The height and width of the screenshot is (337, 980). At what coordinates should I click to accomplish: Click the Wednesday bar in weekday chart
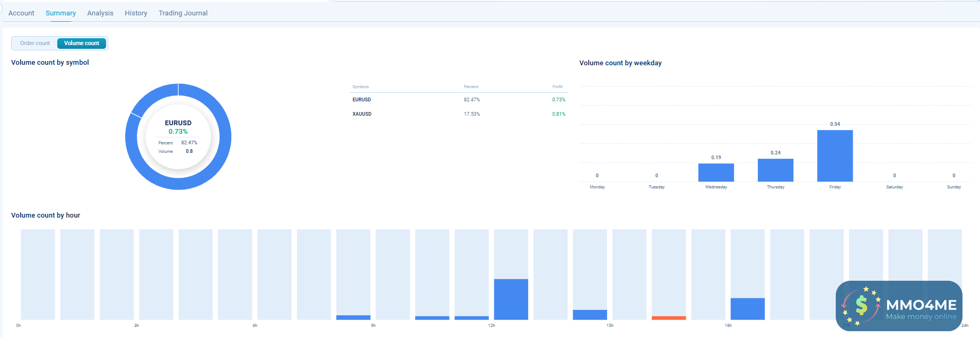[716, 172]
